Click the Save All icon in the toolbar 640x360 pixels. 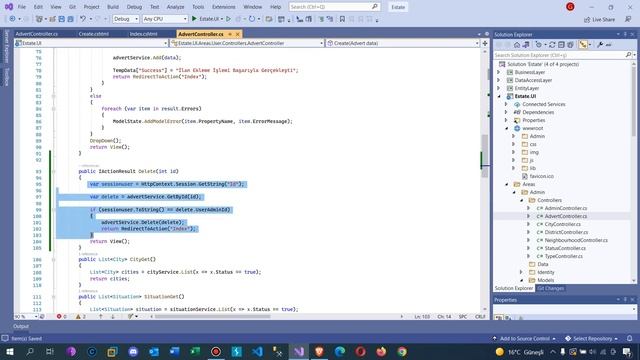pos(71,19)
